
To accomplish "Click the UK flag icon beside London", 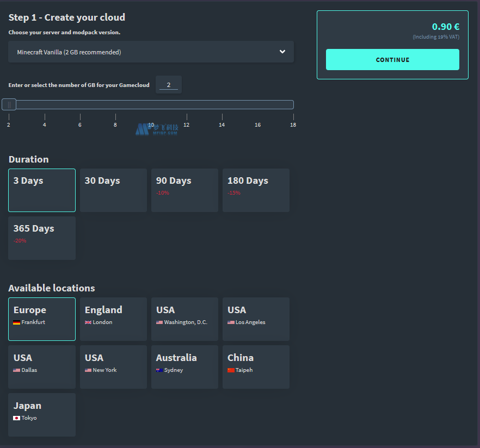I will (x=88, y=322).
